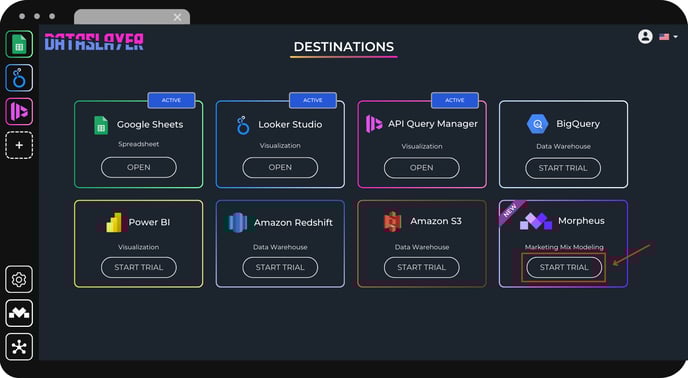Screen dimensions: 688x378
Task: Start the Morpheus trial
Action: pyautogui.click(x=564, y=267)
